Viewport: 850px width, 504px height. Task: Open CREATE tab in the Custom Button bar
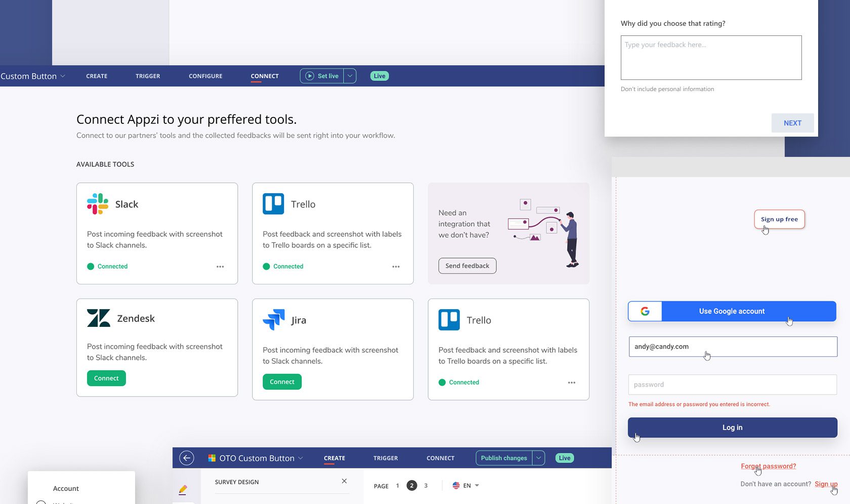(97, 76)
